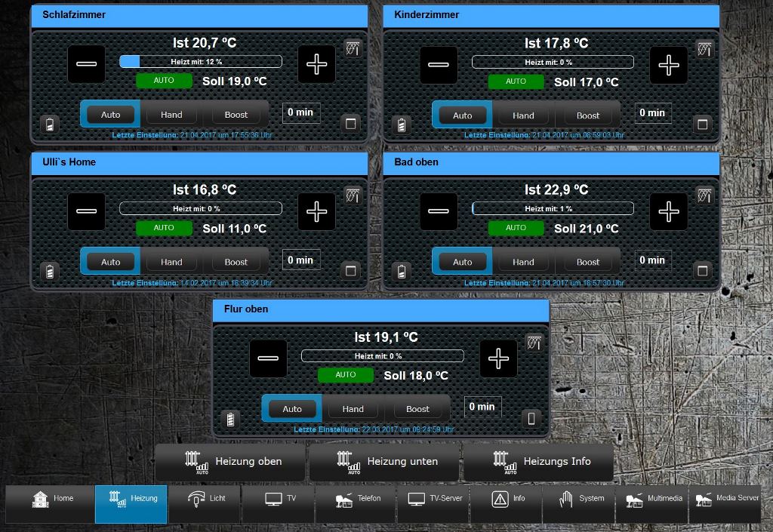
Task: Click Kinderzimmer 'Heizt mit: 0 %' valve bar
Action: coord(553,62)
